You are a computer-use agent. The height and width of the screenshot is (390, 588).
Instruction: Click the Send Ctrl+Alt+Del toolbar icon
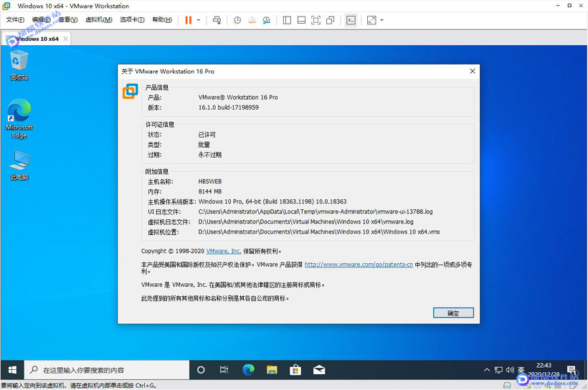(x=217, y=20)
